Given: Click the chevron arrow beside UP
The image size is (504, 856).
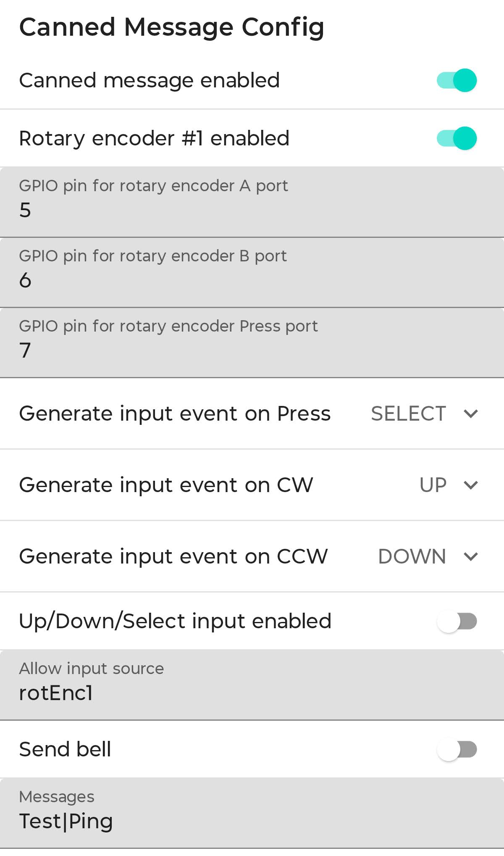Looking at the screenshot, I should point(471,485).
